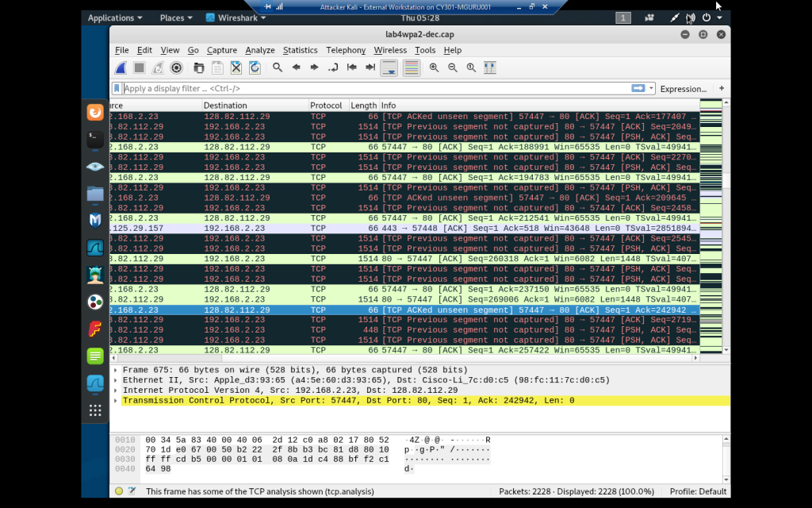Zoom in the main window text
The image size is (812, 508).
[434, 68]
